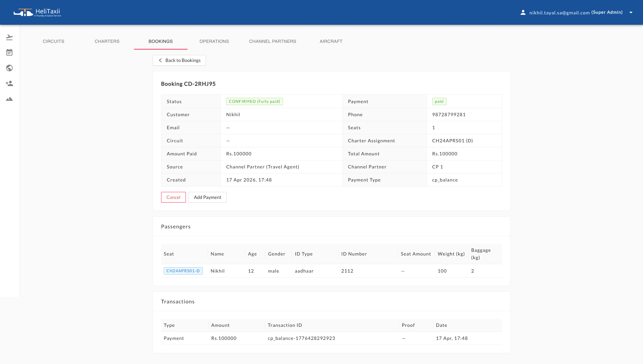The image size is (643, 364).
Task: Click the HeliTaxii logo in header
Action: tap(37, 12)
